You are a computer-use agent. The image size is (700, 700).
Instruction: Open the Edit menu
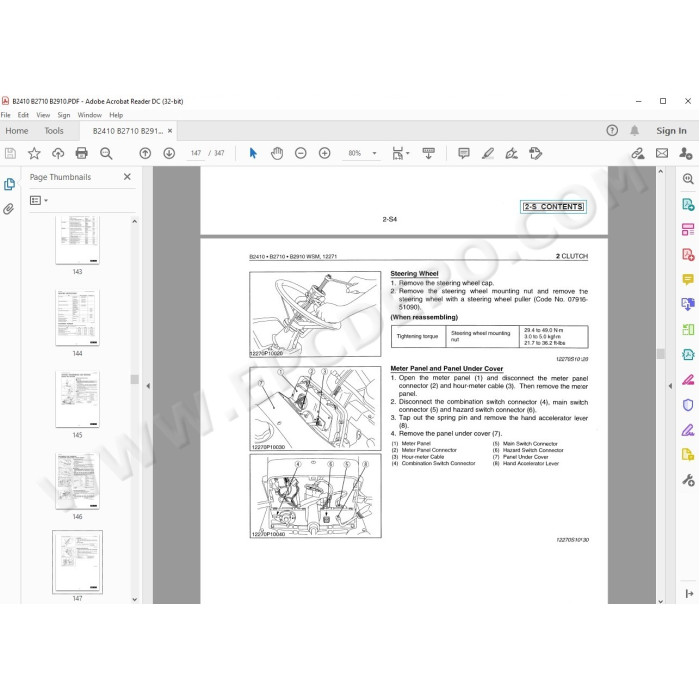point(23,115)
